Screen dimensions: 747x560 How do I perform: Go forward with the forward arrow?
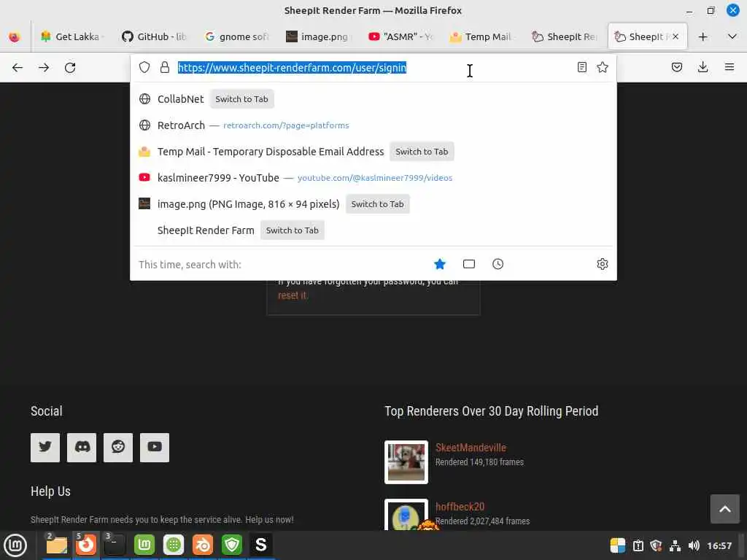point(44,68)
